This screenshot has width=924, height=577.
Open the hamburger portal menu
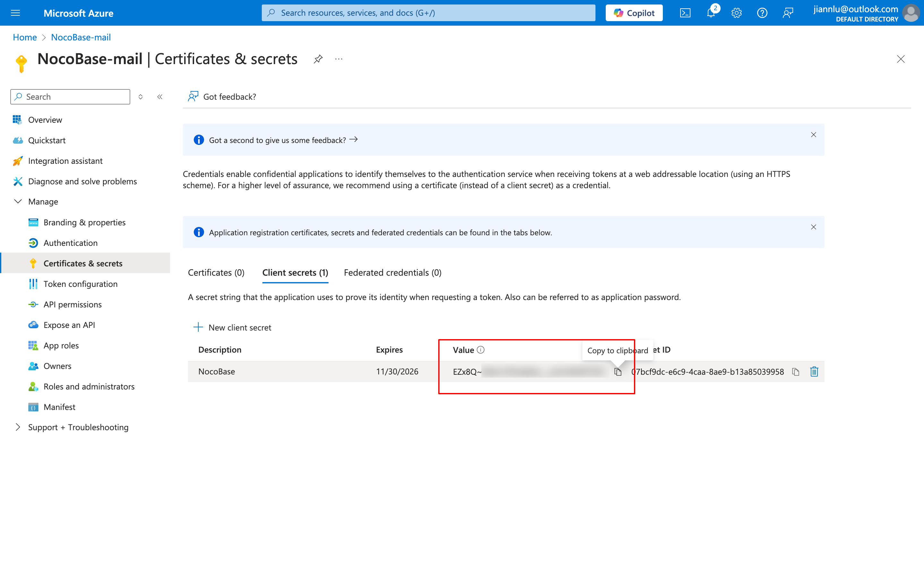[15, 13]
